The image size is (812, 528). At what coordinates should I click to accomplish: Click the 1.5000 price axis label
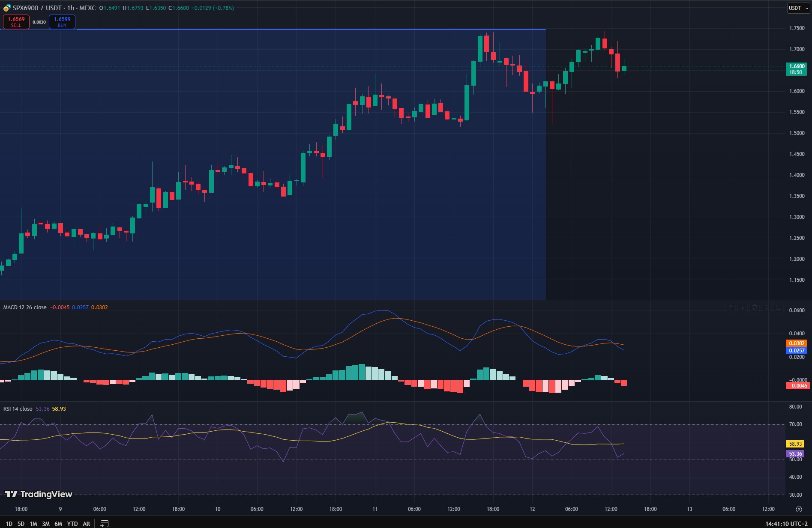pyautogui.click(x=797, y=133)
